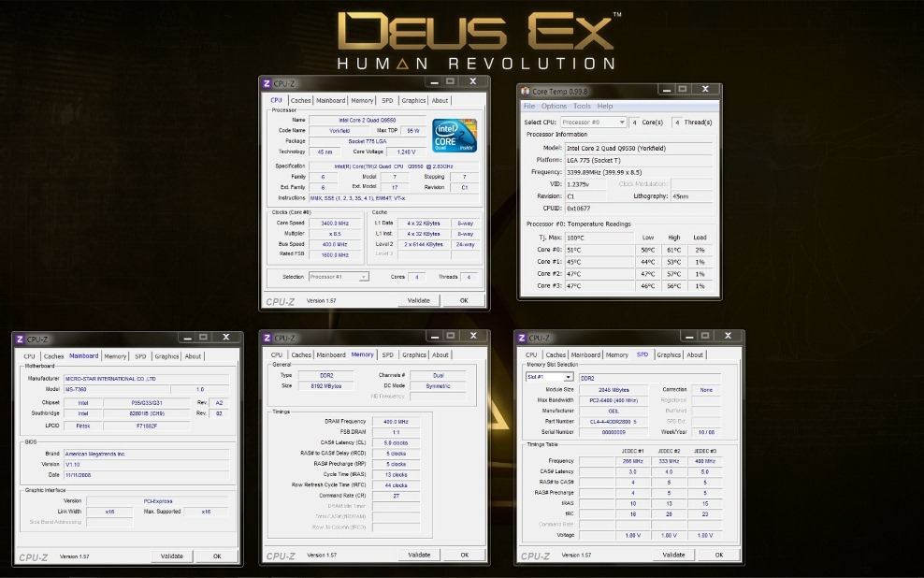The image size is (924, 578).
Task: Open the Options menu in Core Temp
Action: (554, 106)
